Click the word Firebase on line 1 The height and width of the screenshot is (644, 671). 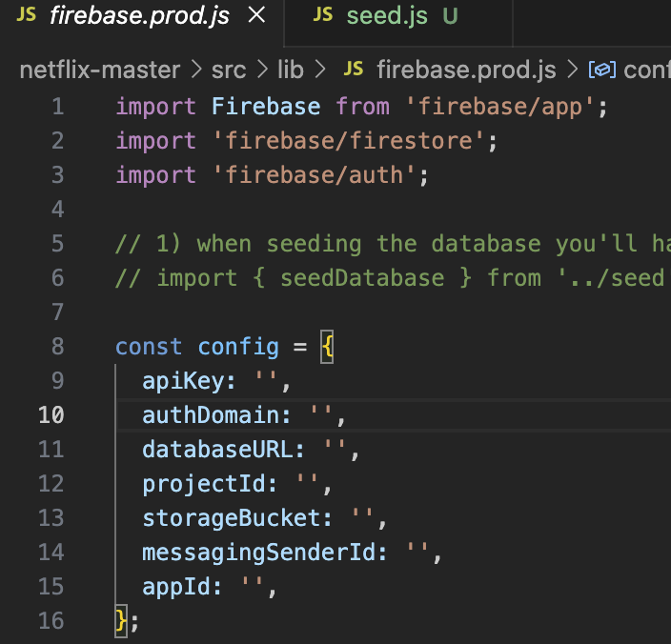(266, 106)
